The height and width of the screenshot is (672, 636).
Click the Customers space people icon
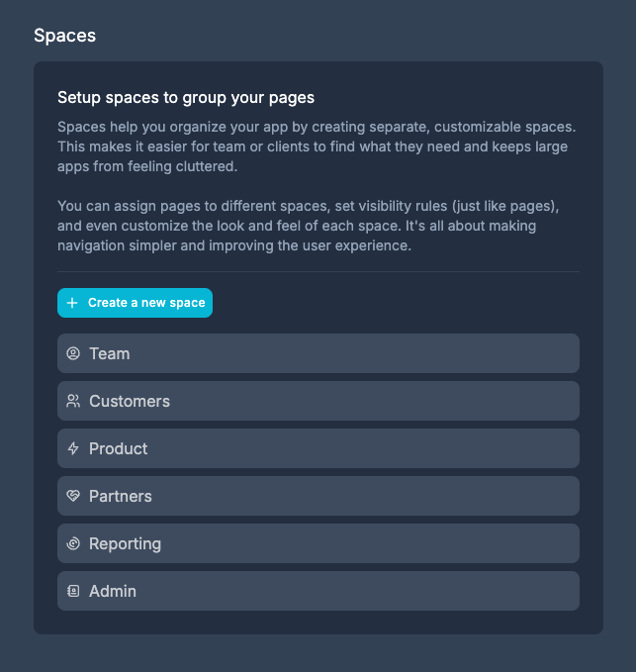(x=73, y=401)
